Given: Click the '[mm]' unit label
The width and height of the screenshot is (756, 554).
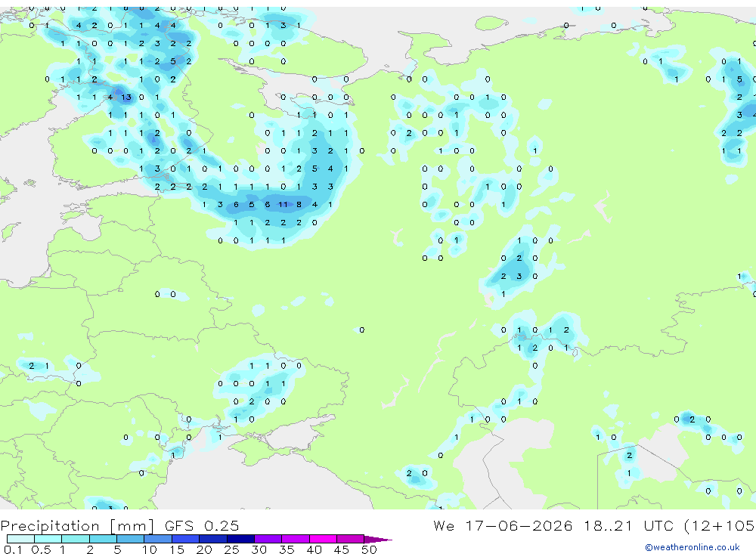Looking at the screenshot, I should 132,525.
